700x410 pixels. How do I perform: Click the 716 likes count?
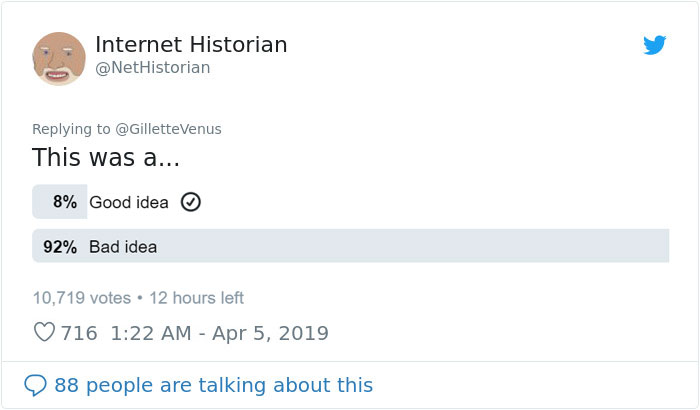click(x=79, y=333)
